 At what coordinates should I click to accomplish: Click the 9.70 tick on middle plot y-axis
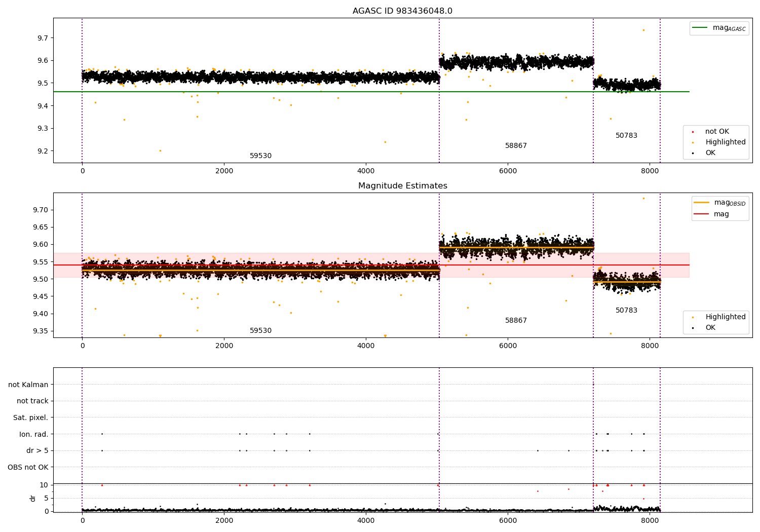41,210
